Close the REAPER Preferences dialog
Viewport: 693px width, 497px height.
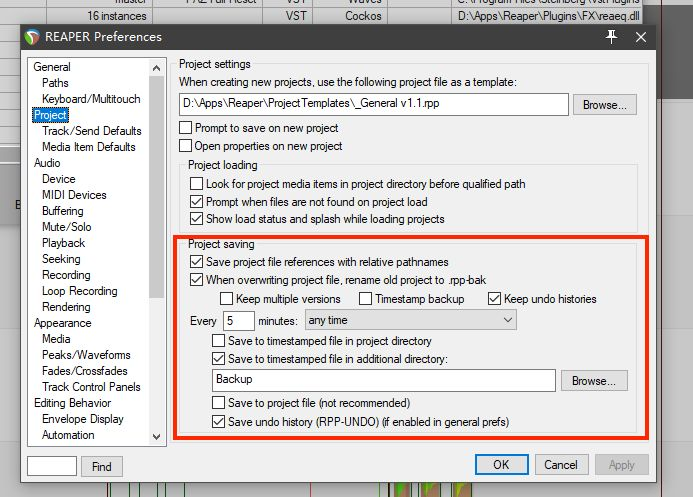641,37
